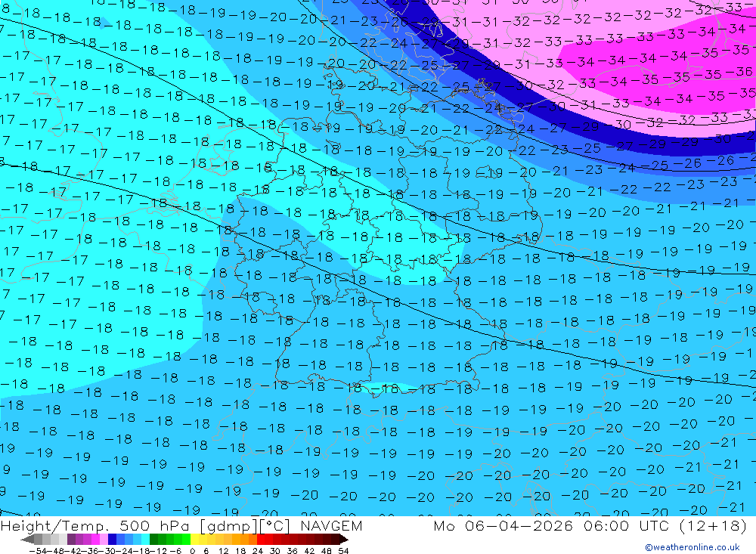This screenshot has width=756, height=554.
Task: Click the [gdmp] unit label in the title
Action: coord(229,527)
